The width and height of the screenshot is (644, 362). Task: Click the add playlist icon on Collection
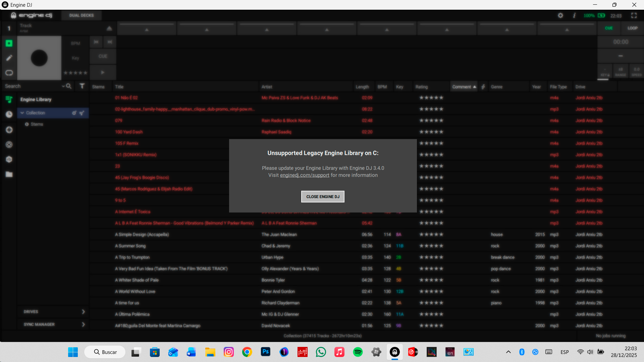pos(82,113)
